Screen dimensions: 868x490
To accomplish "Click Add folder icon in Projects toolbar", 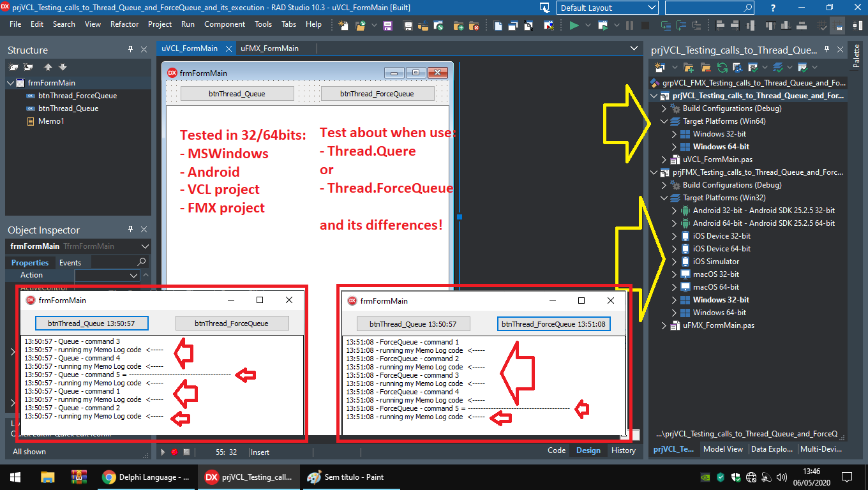I will pyautogui.click(x=689, y=67).
